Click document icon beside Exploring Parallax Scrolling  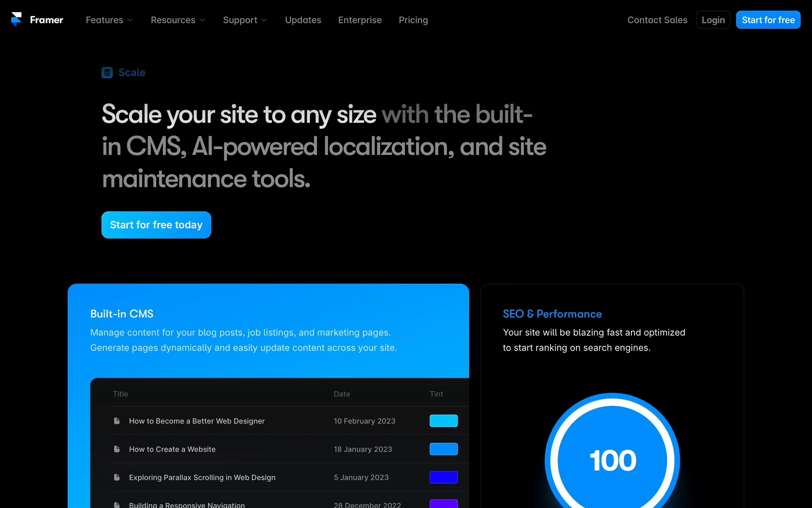(117, 478)
